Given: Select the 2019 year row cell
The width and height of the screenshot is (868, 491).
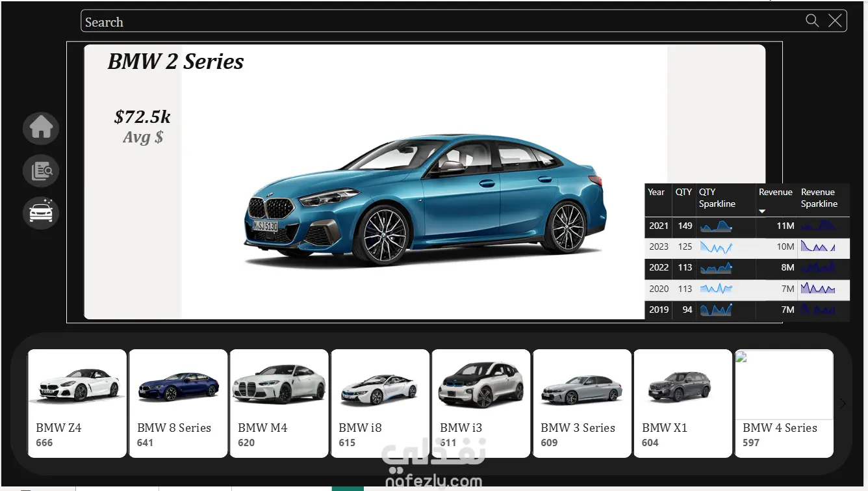Looking at the screenshot, I should click(x=659, y=310).
